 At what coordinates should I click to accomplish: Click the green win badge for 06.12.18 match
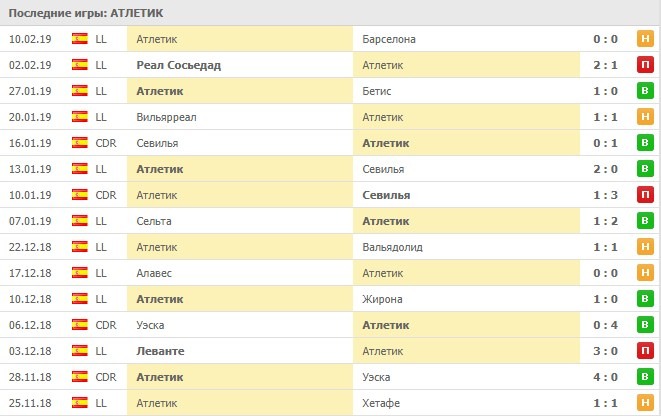(x=645, y=325)
